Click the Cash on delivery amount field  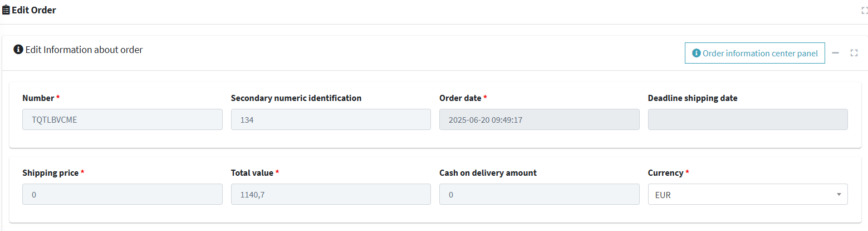(539, 194)
